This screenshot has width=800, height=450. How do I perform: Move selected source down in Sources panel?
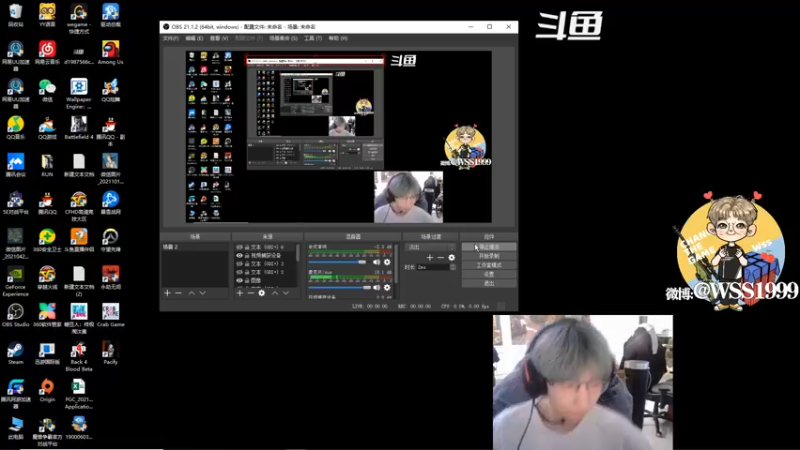tap(286, 293)
